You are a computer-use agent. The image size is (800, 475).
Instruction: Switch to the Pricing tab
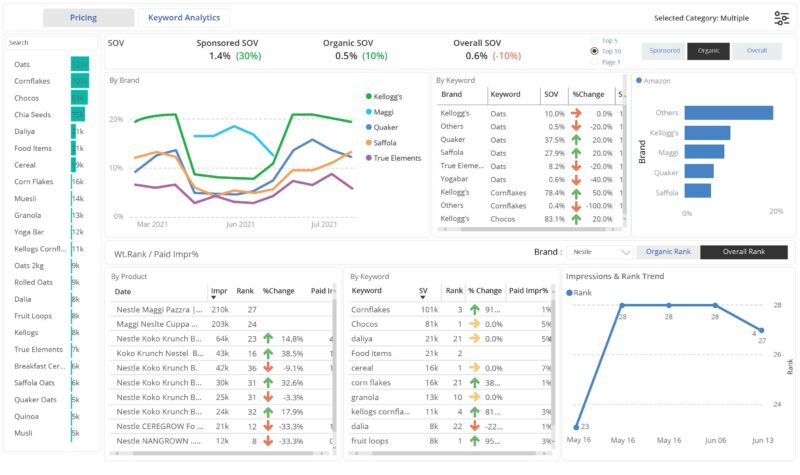[88, 18]
